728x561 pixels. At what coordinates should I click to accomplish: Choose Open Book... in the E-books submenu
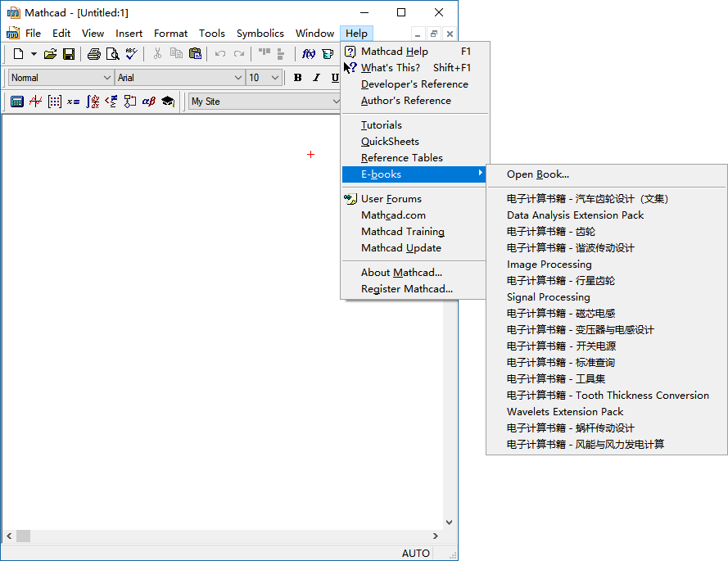click(x=606, y=174)
